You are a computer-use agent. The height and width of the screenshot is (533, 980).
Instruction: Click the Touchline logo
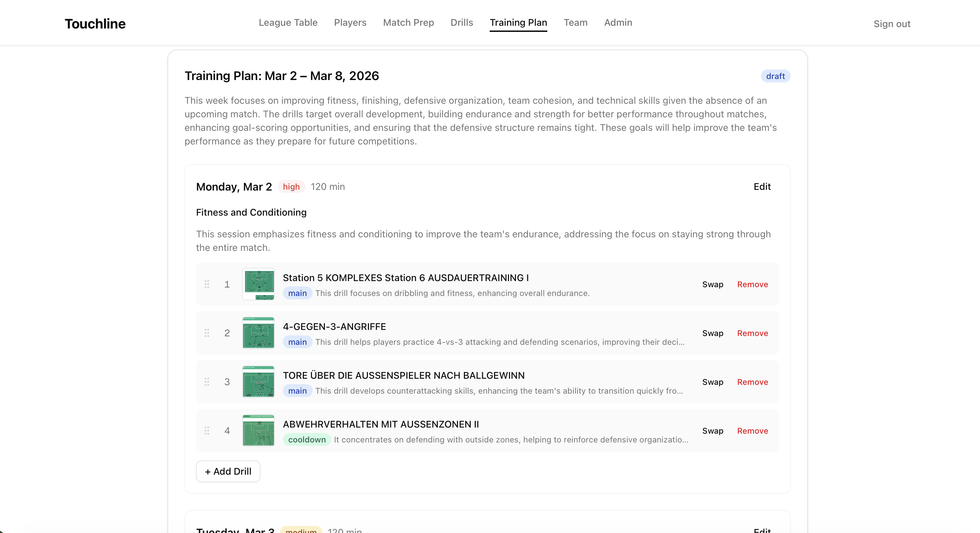coord(95,24)
